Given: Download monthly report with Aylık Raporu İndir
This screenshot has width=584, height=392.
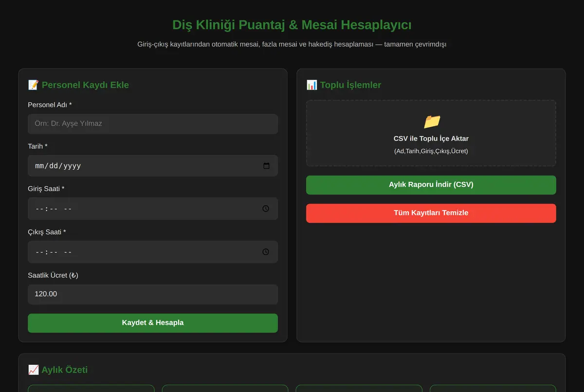Looking at the screenshot, I should (431, 185).
